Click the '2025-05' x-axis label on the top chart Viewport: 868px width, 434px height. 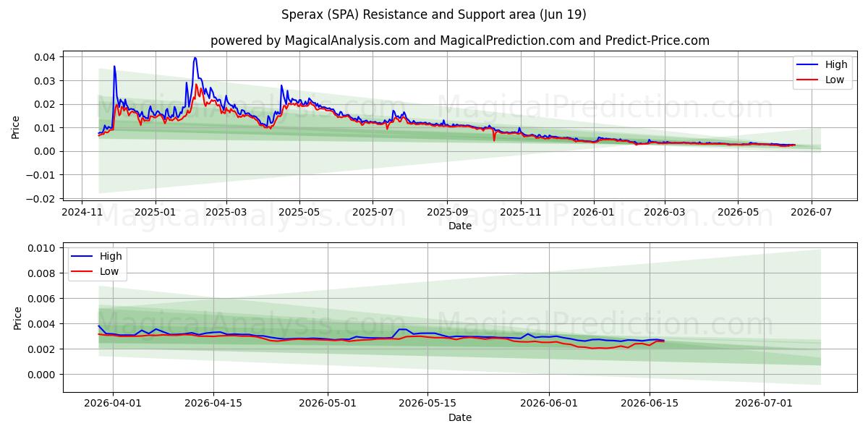(299, 213)
